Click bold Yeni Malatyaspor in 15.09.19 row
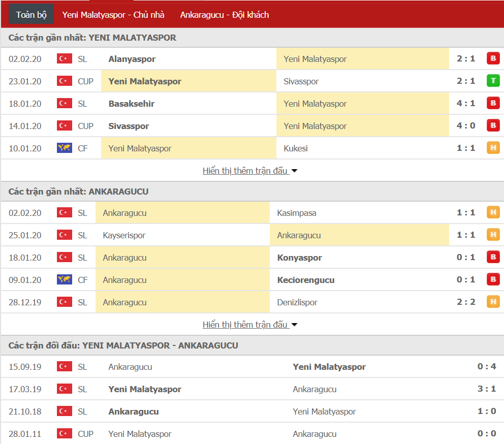Screen dimensions: 504x444 (329, 367)
